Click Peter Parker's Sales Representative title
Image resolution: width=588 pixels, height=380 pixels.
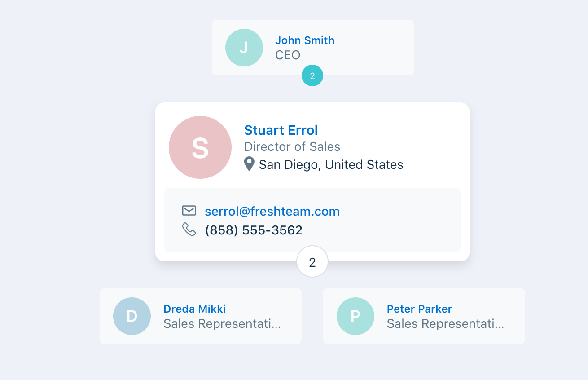point(446,324)
